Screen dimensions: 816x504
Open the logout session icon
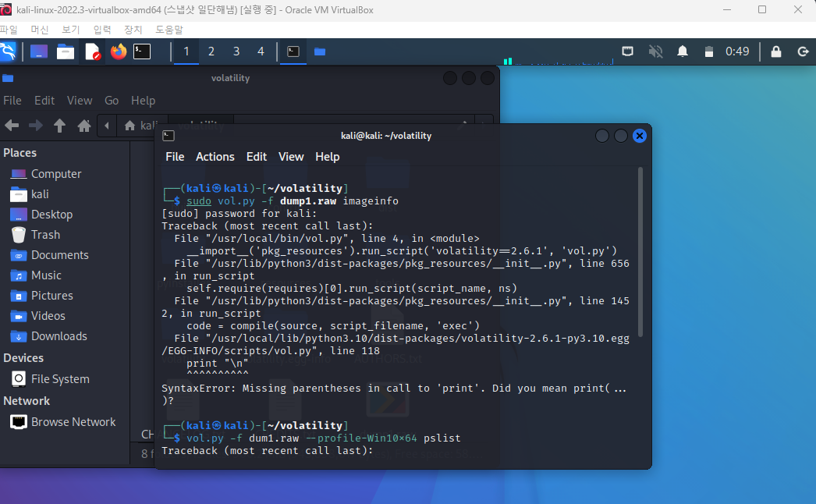(x=803, y=51)
